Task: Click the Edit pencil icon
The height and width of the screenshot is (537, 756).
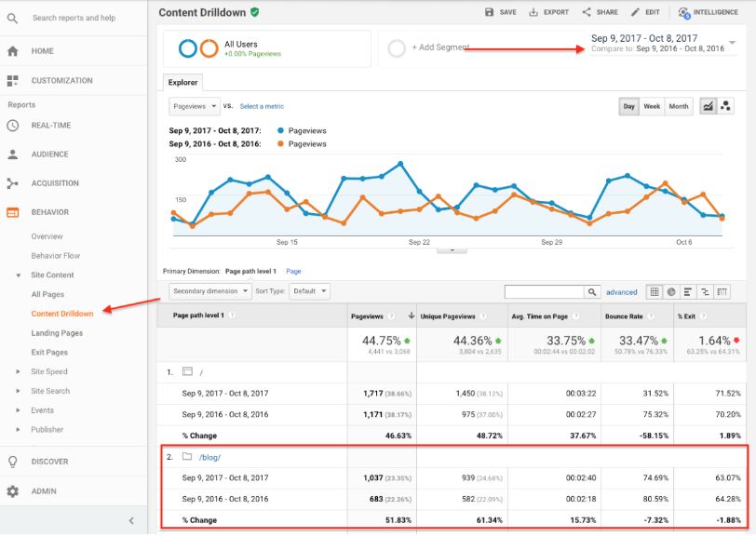Action: (x=636, y=12)
